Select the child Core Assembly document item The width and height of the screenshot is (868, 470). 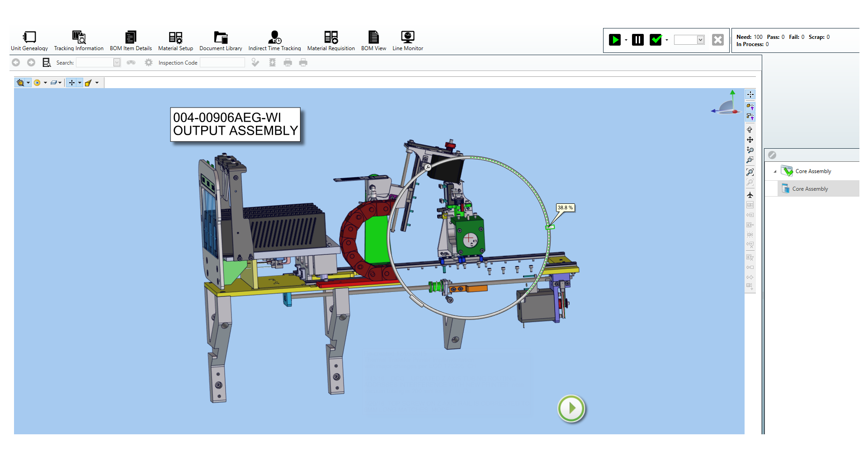pyautogui.click(x=810, y=189)
